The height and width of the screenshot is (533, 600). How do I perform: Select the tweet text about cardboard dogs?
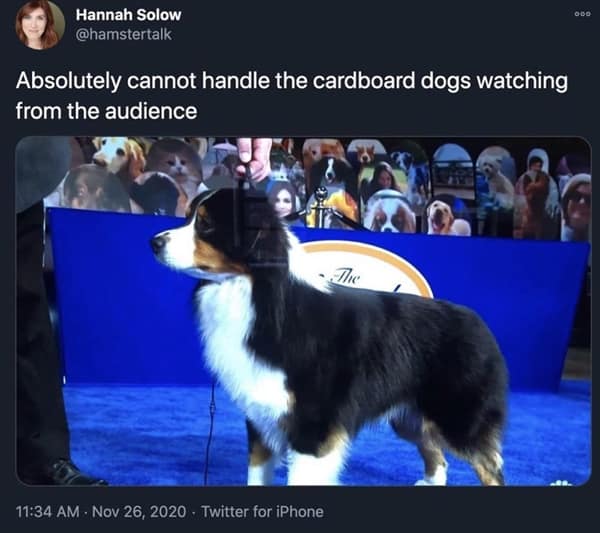(292, 96)
